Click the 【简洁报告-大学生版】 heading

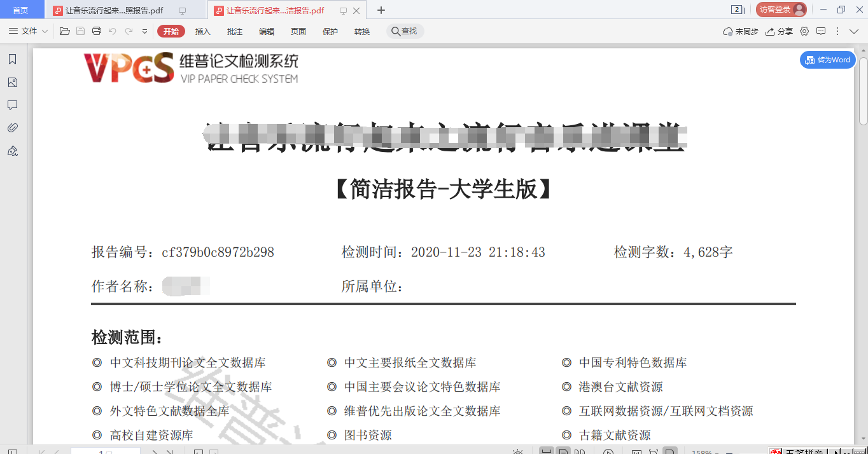point(444,189)
